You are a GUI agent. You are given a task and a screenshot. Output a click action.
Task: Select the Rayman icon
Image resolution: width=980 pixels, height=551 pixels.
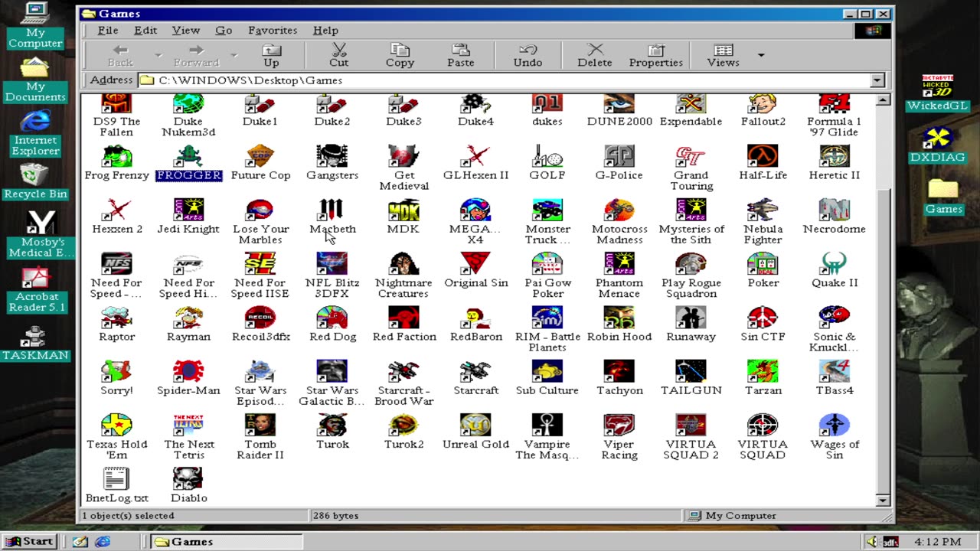[x=188, y=318]
